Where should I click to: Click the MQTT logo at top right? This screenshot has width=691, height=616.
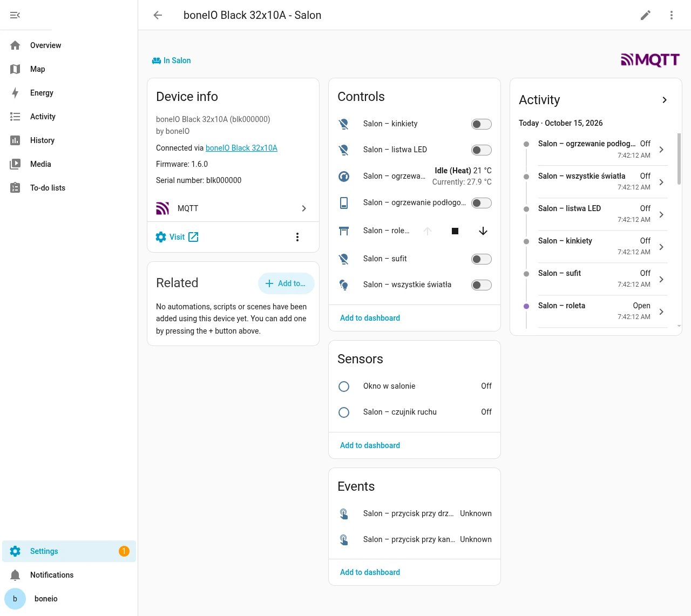650,60
